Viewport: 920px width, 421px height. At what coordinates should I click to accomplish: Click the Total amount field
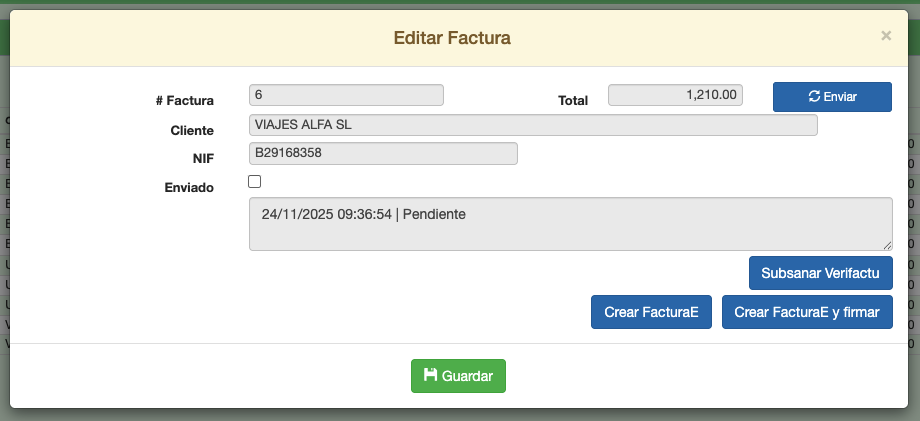(x=675, y=95)
